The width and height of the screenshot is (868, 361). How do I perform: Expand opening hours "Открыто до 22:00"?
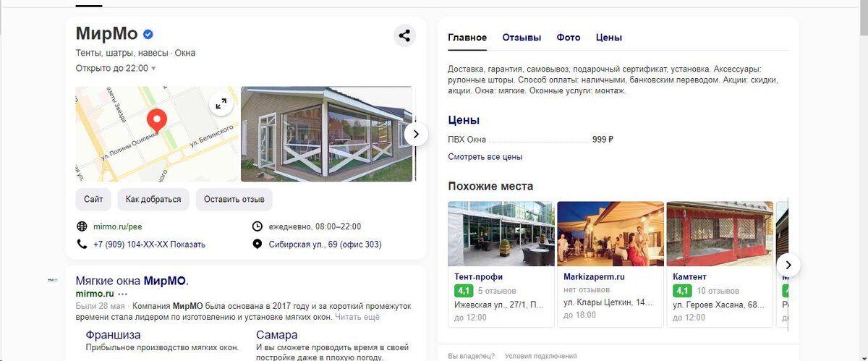[x=116, y=68]
